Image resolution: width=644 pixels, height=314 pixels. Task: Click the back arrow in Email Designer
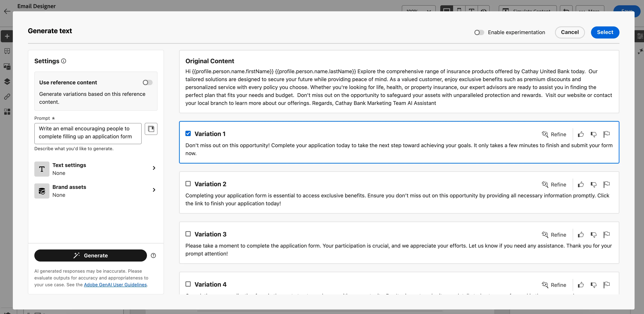[x=7, y=11]
